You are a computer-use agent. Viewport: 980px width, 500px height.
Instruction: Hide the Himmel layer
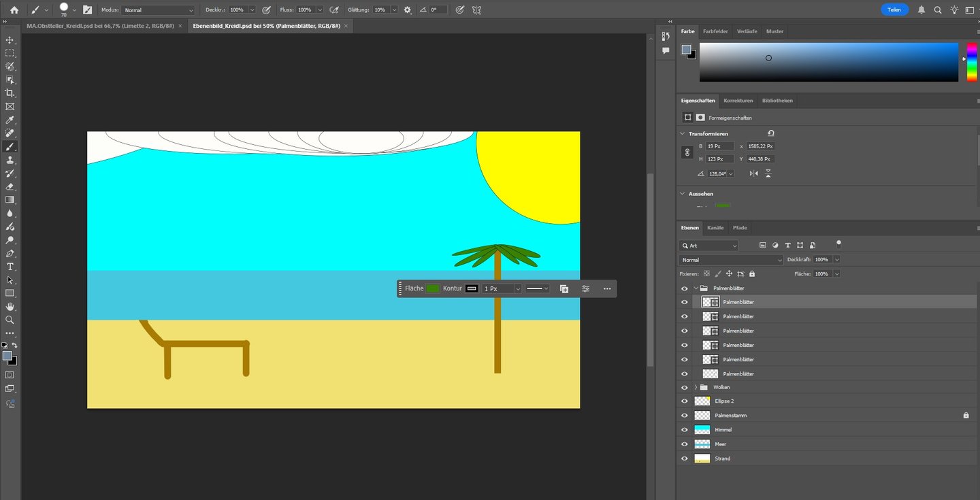point(685,430)
